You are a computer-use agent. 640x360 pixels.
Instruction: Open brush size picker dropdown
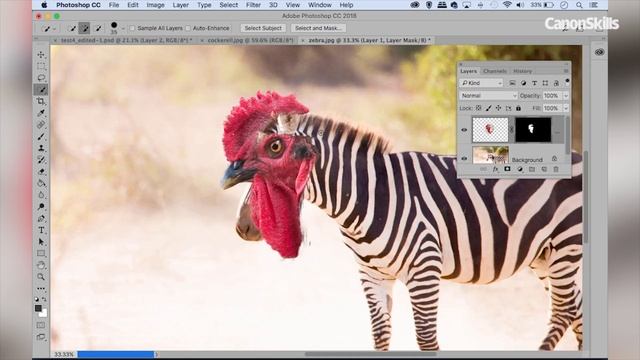click(123, 28)
